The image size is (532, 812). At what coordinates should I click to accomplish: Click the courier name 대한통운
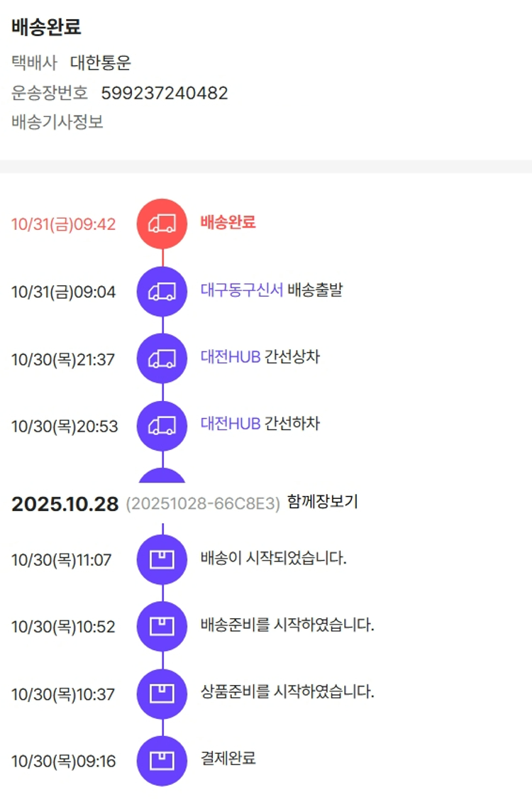pos(101,63)
